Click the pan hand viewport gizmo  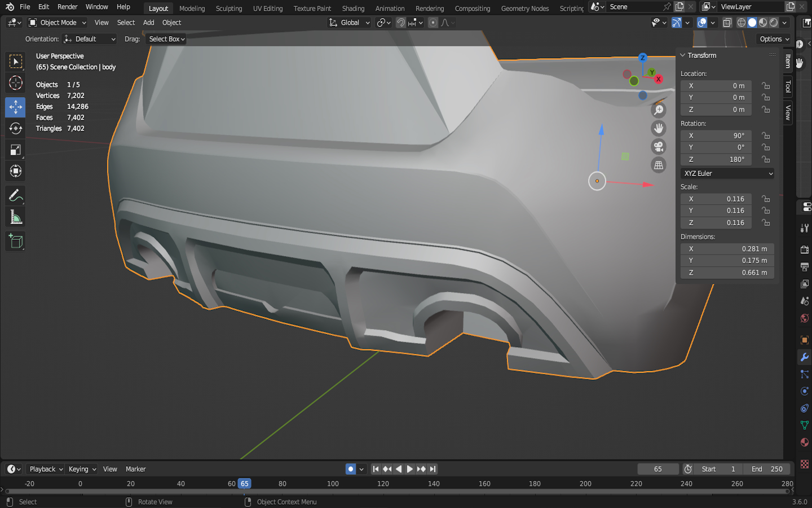coord(659,129)
